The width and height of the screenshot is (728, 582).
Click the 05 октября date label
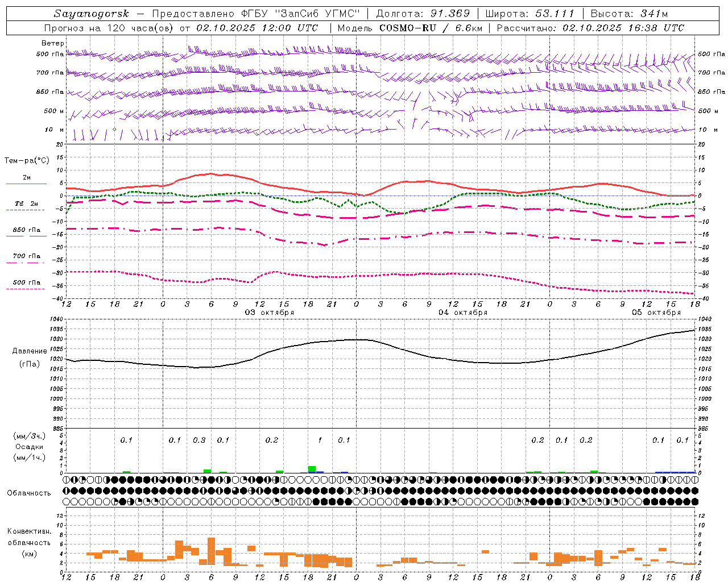coord(656,313)
